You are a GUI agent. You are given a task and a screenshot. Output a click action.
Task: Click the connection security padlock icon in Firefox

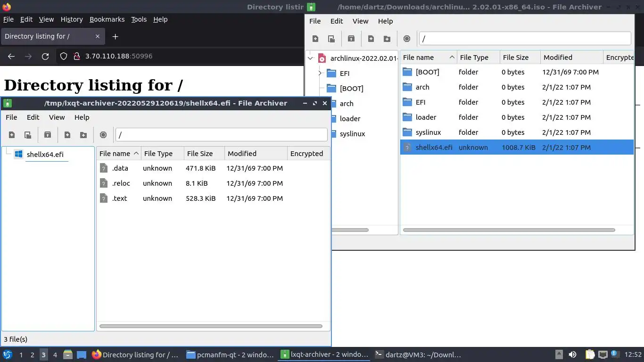click(x=77, y=56)
